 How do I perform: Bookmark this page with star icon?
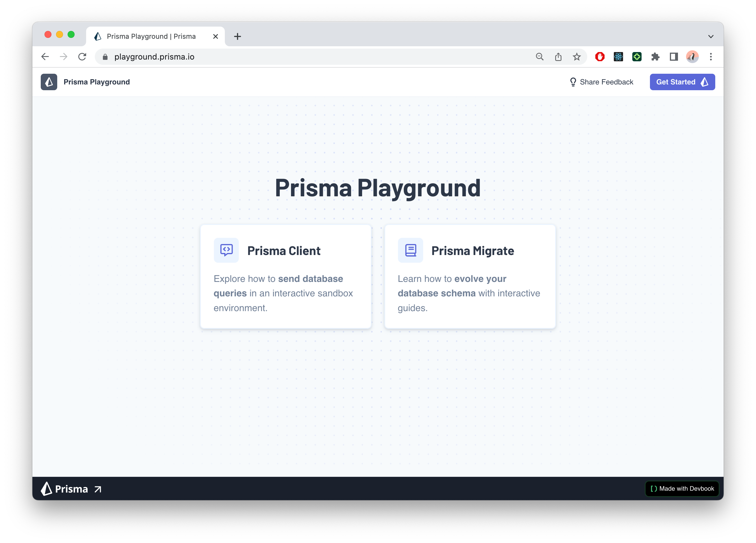[x=577, y=57]
